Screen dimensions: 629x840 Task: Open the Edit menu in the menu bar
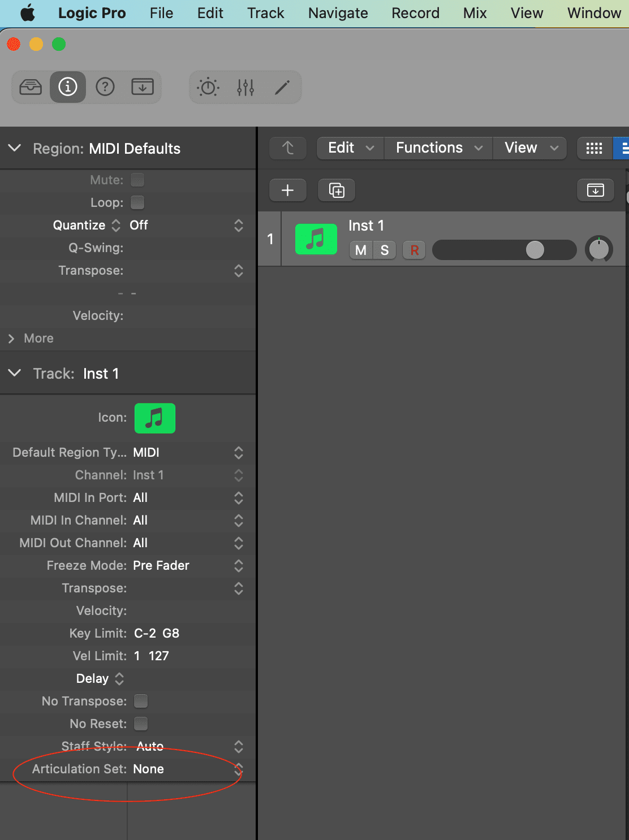click(x=210, y=13)
